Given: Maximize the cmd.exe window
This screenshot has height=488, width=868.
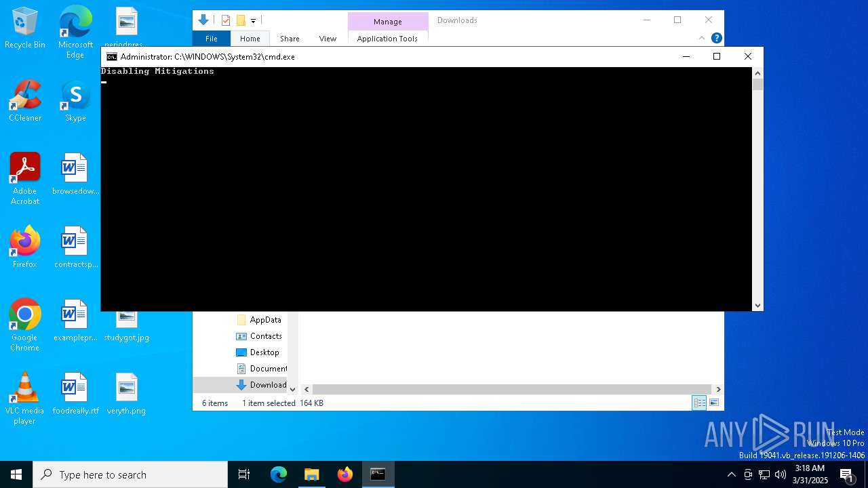Looking at the screenshot, I should click(x=717, y=57).
